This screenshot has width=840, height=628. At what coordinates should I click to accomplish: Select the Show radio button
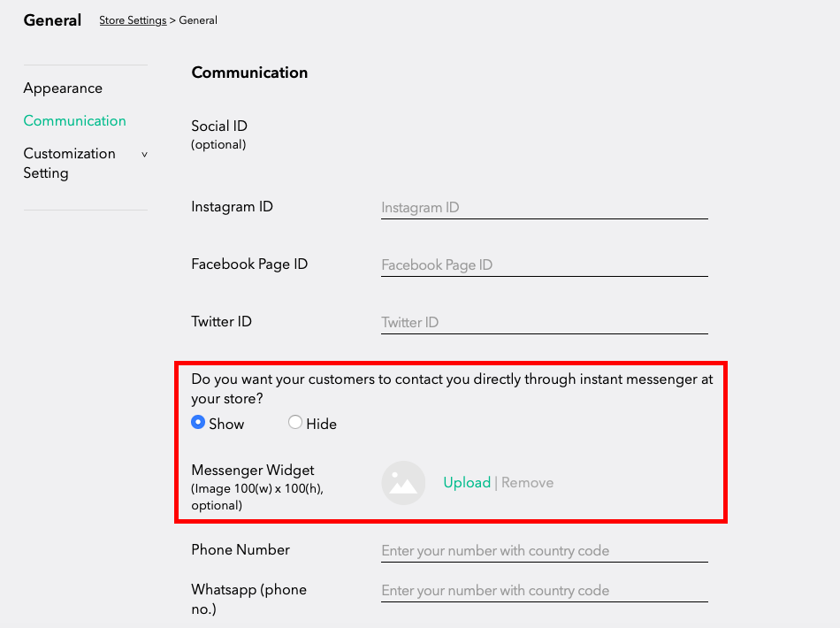coord(198,422)
